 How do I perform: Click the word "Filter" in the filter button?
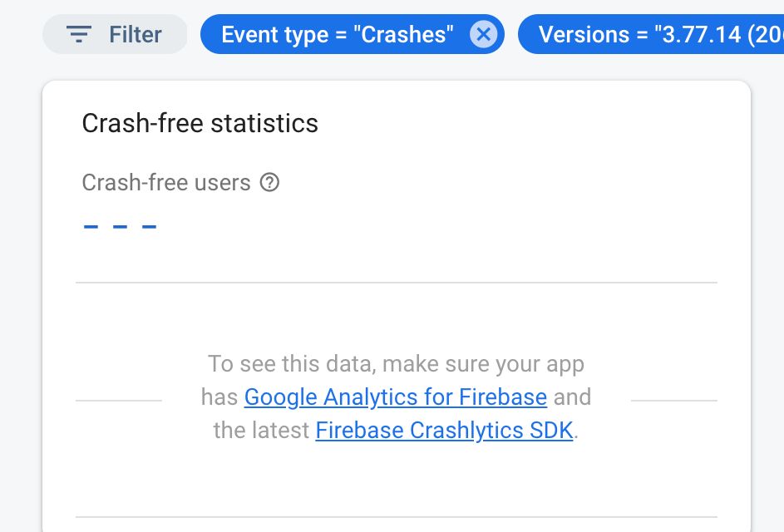tap(136, 34)
